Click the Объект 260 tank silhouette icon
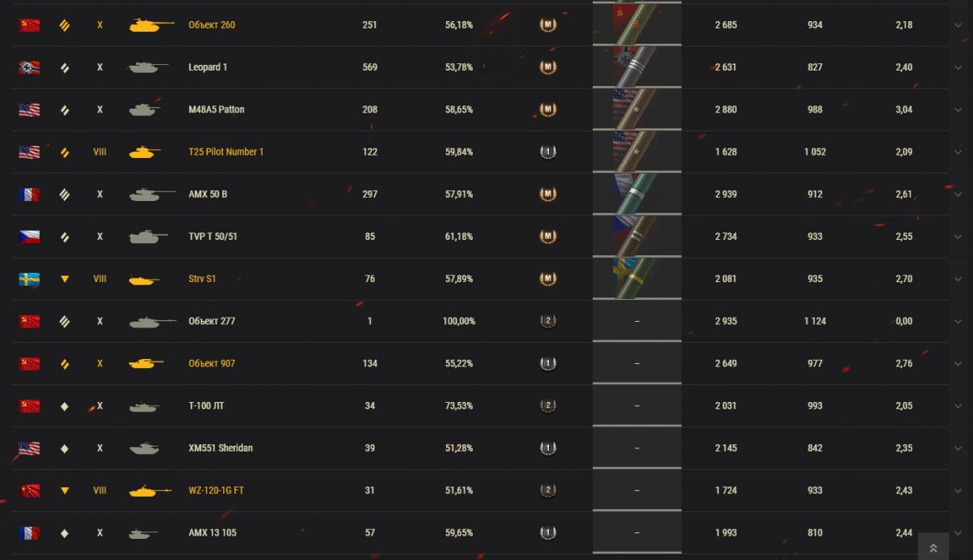 pyautogui.click(x=151, y=25)
